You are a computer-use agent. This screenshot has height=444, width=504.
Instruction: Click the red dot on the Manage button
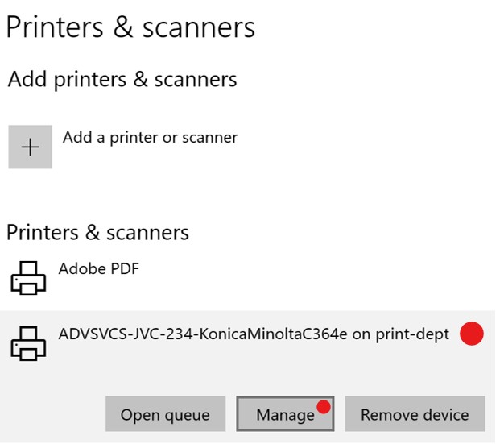coord(324,406)
